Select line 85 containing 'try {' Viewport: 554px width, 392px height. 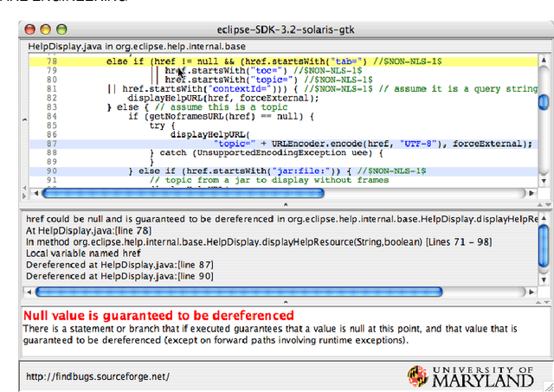283,125
